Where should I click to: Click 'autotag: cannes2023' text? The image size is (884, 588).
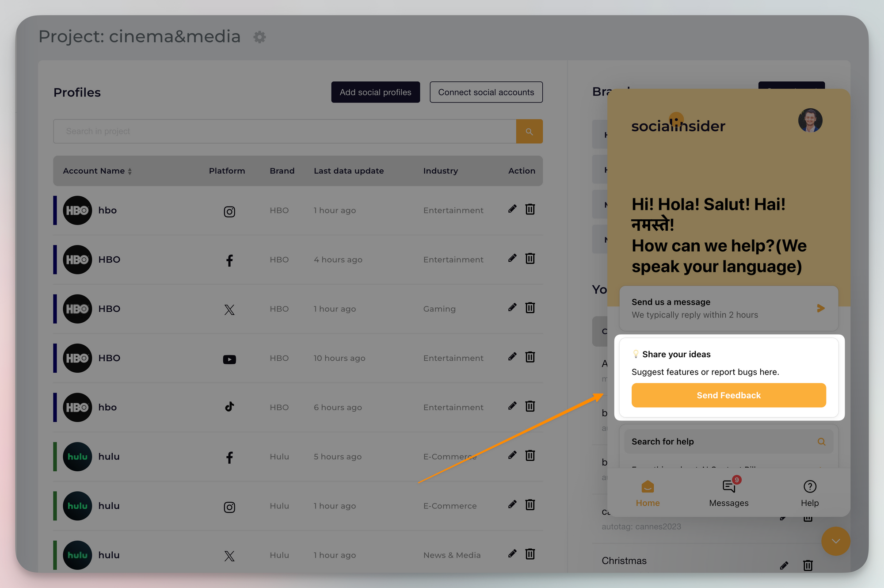point(641,527)
